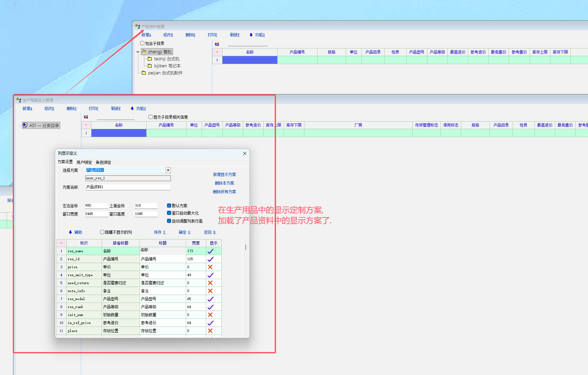588x375 pixels.
Task: Click the blue arrow icon beside 功能 in 生产用品定义管理
Action: point(132,108)
